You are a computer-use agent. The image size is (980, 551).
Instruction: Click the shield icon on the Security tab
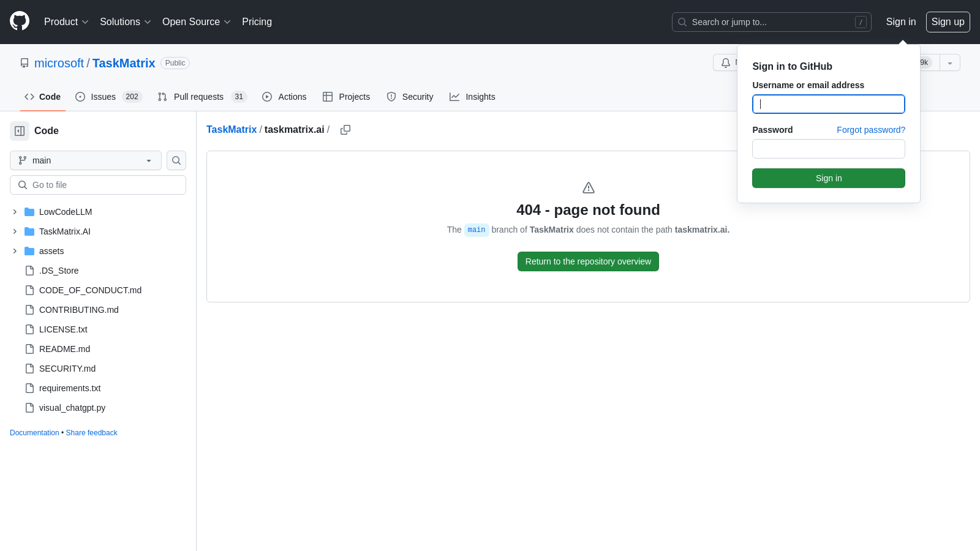(x=391, y=97)
